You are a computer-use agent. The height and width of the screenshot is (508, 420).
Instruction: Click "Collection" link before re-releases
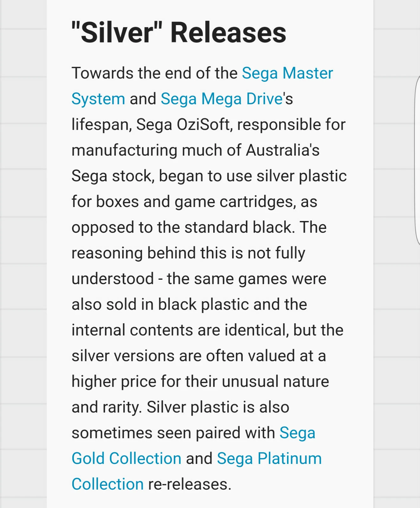point(108,484)
